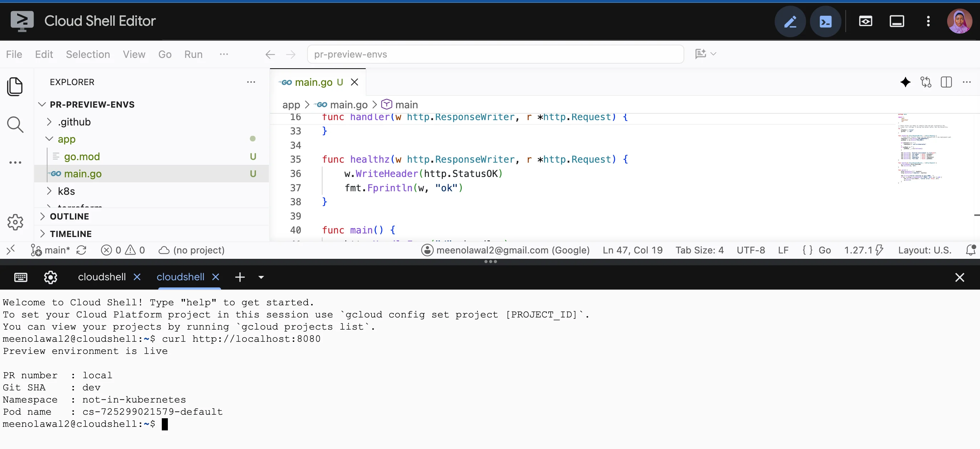The image size is (980, 449).
Task: Switch to the first cloudshell terminal tab
Action: pos(101,277)
